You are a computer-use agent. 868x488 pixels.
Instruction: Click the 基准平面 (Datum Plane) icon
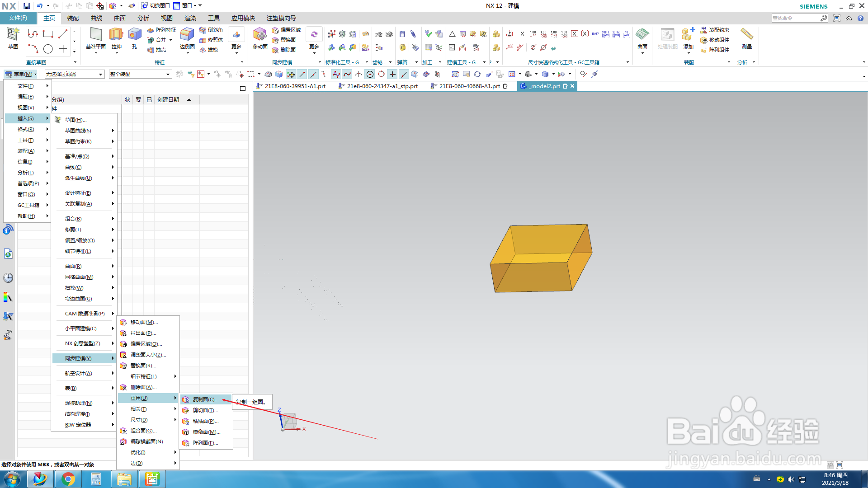tap(95, 35)
